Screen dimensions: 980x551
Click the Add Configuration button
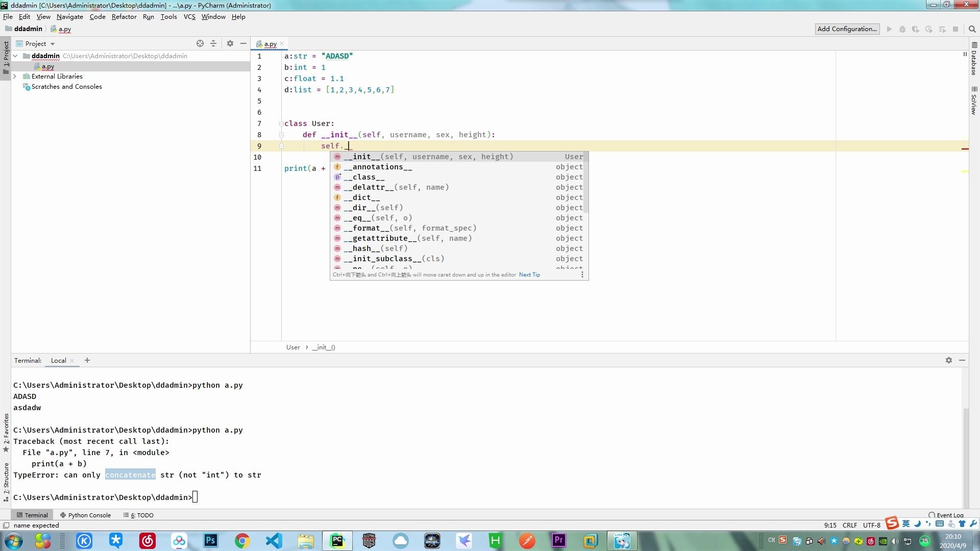847,29
